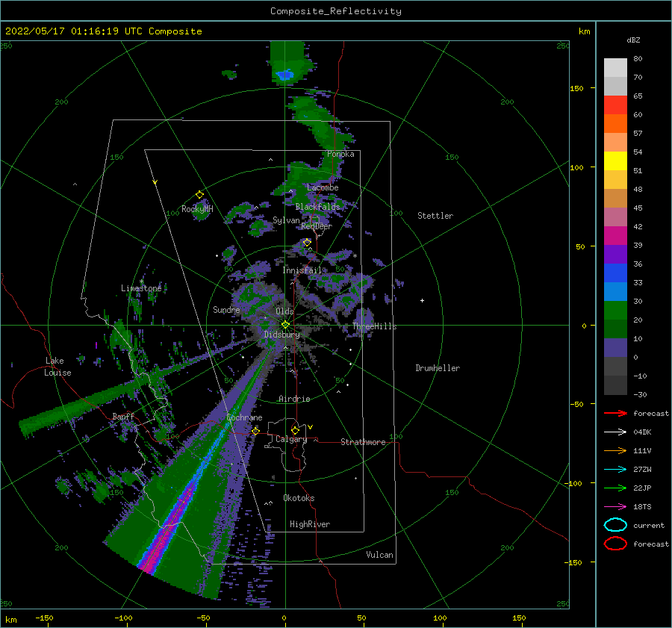Click the km label in the top right
This screenshot has height=628, width=672.
click(x=584, y=31)
